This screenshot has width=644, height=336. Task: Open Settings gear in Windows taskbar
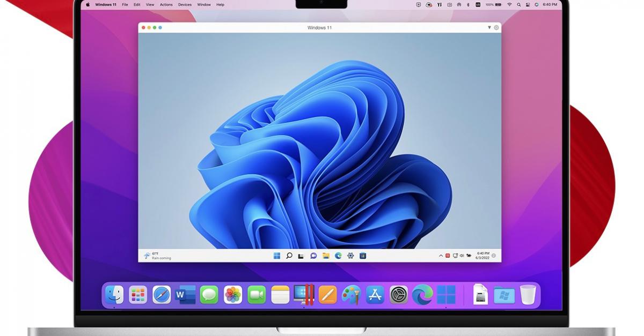350,256
